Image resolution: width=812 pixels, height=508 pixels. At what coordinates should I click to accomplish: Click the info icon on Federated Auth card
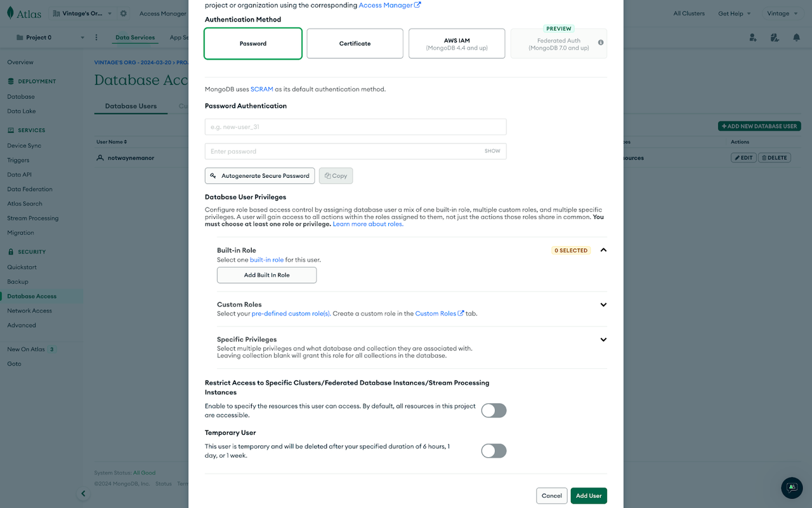(600, 43)
